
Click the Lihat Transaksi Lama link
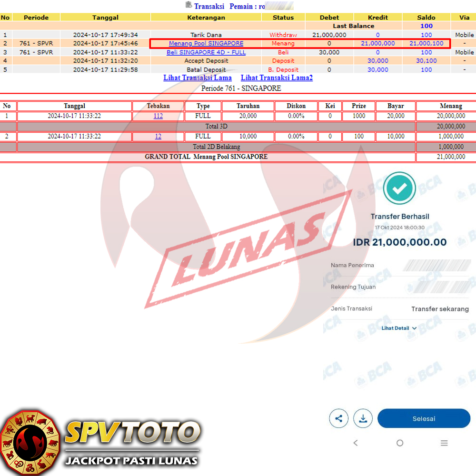pos(198,78)
